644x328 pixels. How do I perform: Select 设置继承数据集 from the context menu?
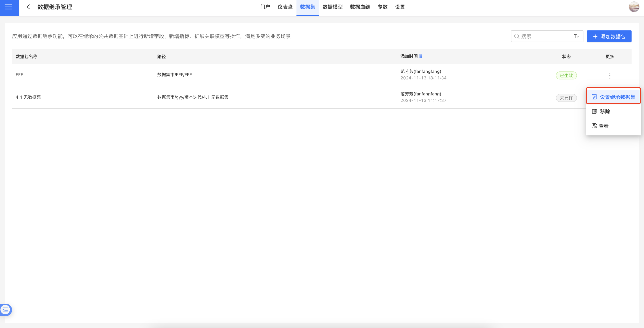613,97
